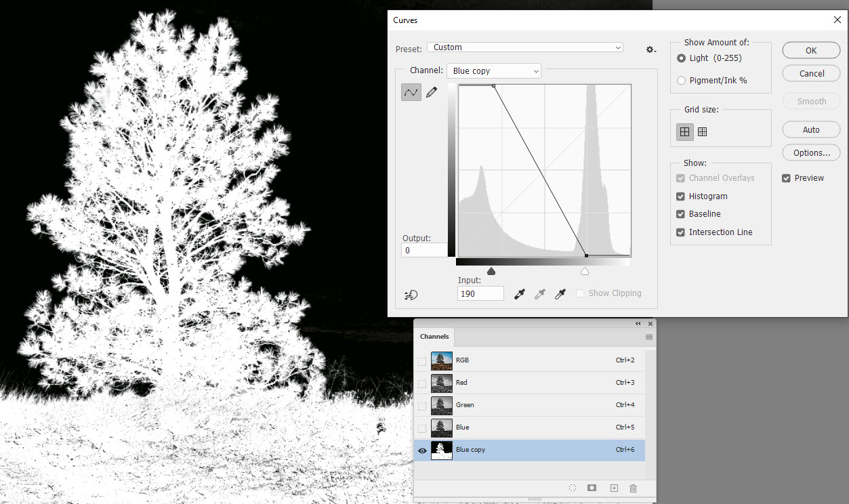Collapse the Channels panel to icons

638,323
